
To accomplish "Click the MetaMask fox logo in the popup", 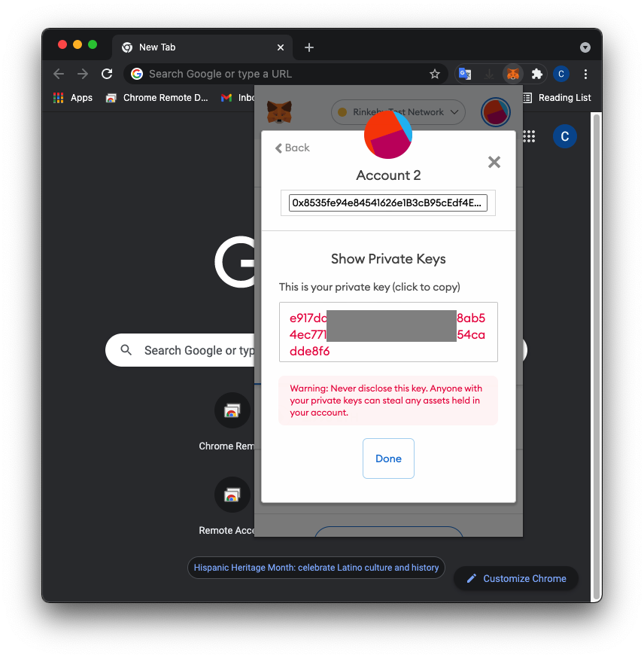I will (279, 112).
